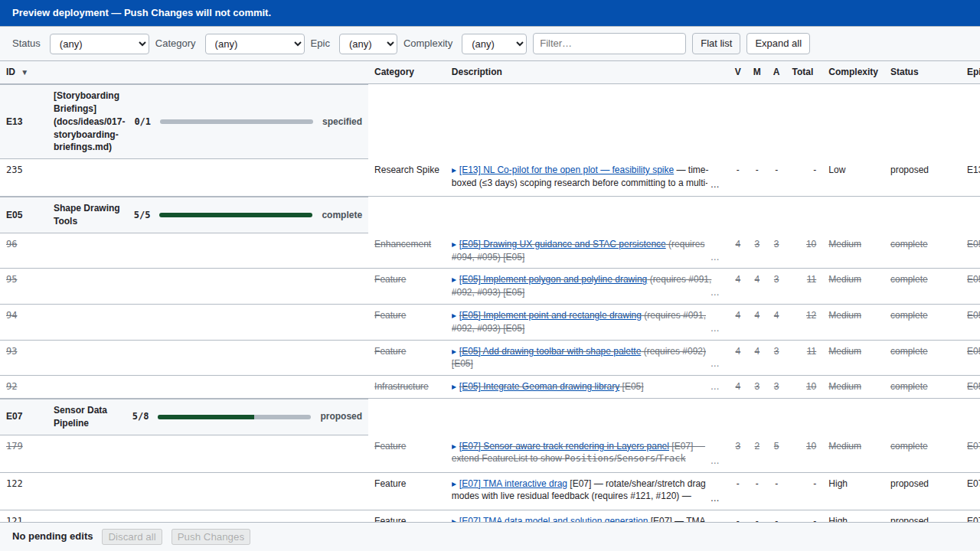
Task: Click the E07 Sensor Data Pipeline epic row
Action: coord(184,416)
